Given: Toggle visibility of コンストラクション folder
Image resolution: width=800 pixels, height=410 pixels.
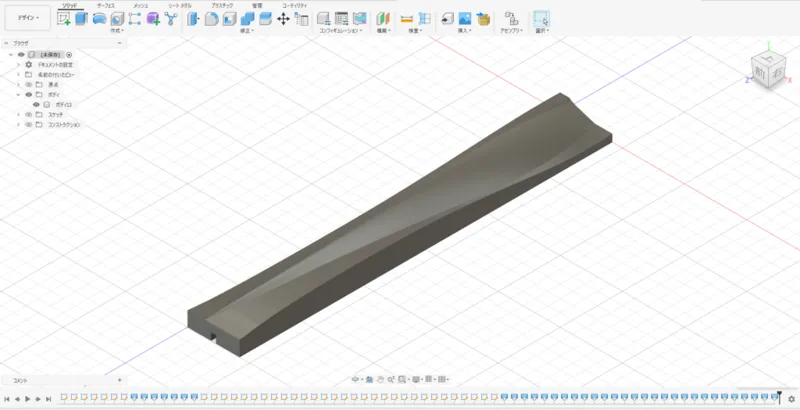Looking at the screenshot, I should click(x=29, y=124).
